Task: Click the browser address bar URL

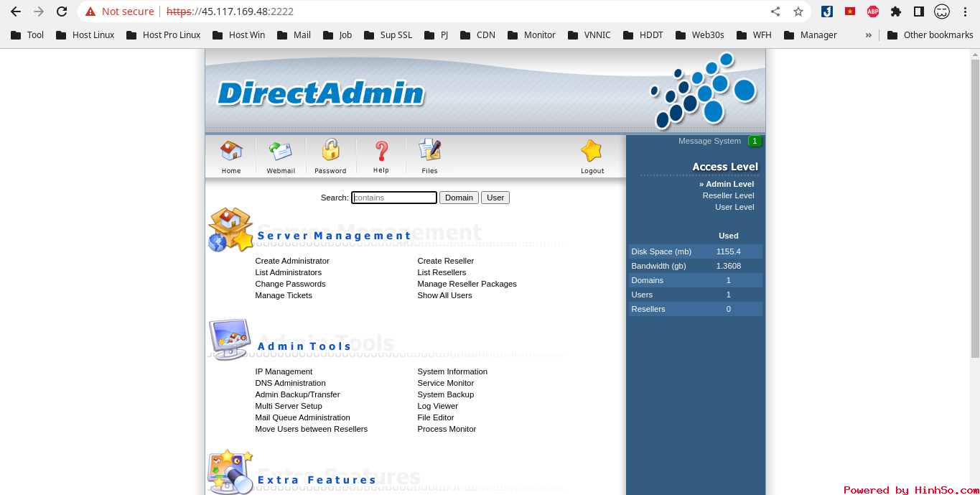Action: click(x=230, y=11)
